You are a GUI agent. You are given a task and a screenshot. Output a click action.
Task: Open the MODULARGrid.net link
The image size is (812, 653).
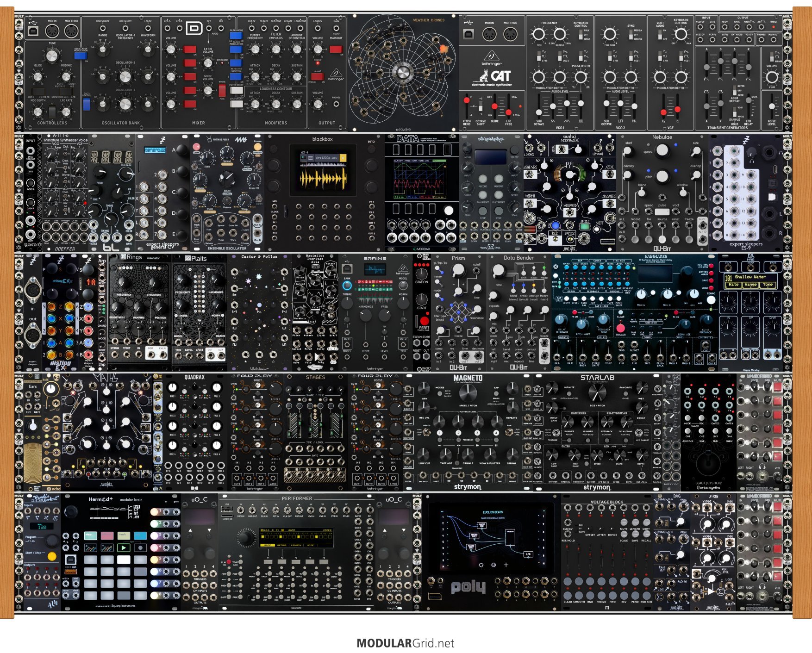(406, 643)
